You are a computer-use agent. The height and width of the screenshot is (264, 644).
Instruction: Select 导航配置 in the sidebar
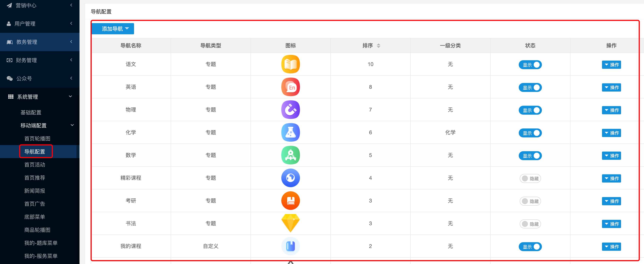(35, 152)
